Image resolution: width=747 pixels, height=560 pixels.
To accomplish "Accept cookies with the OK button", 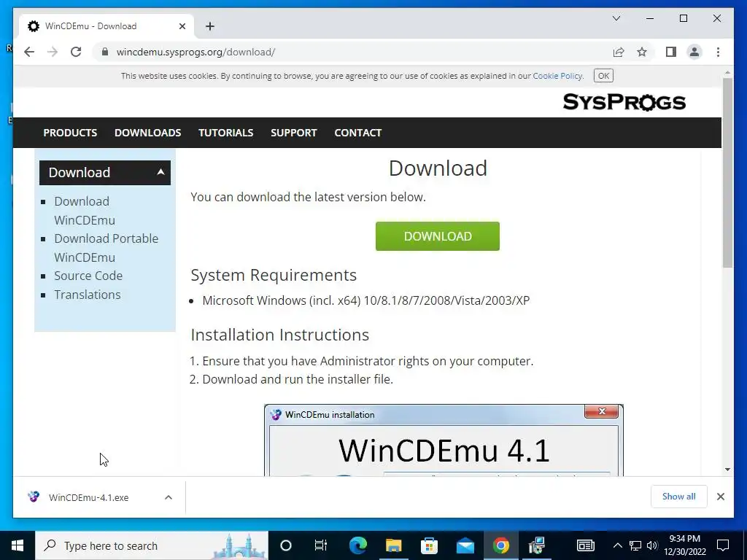I will coord(603,76).
